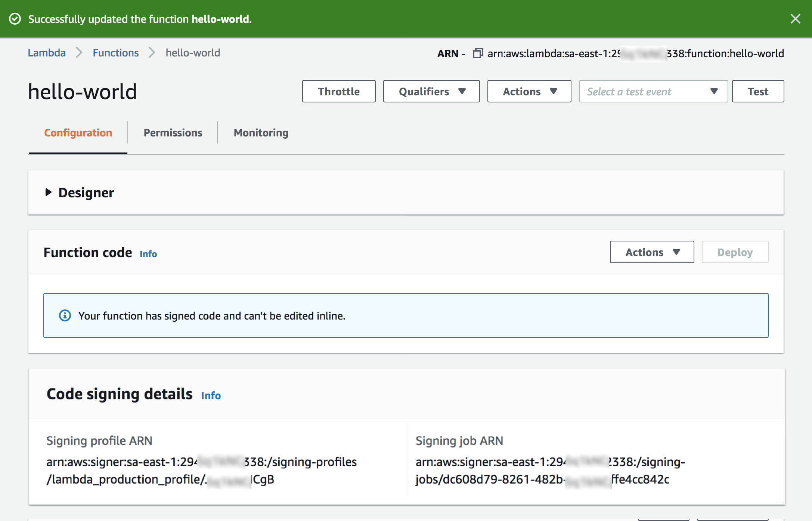Viewport: 812px width, 521px height.
Task: Click the Test button
Action: pyautogui.click(x=757, y=91)
